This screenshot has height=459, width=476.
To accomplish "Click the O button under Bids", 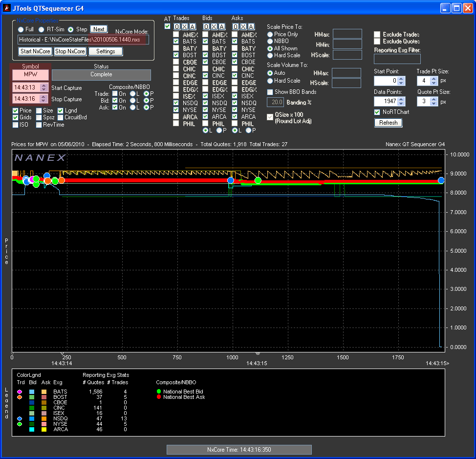I will pyautogui.click(x=206, y=27).
